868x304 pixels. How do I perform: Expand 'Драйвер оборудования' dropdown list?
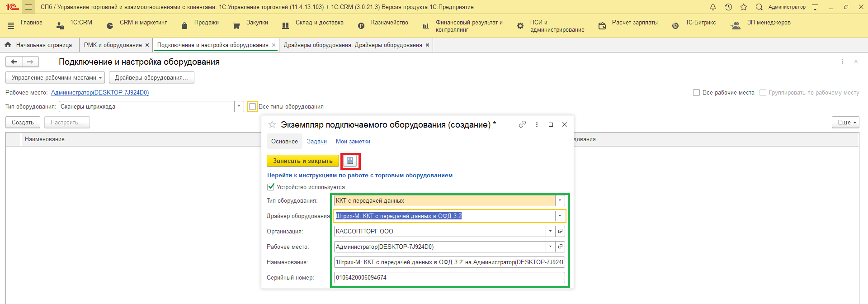pos(560,216)
